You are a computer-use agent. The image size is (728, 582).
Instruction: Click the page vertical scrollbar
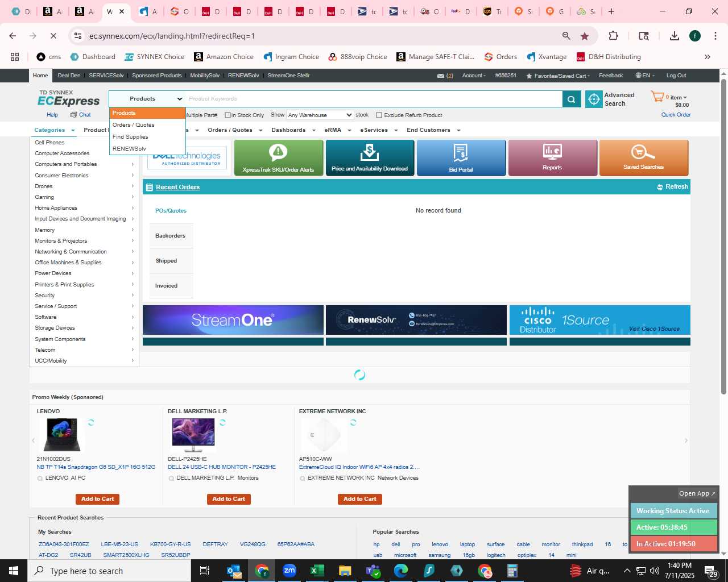(723, 236)
